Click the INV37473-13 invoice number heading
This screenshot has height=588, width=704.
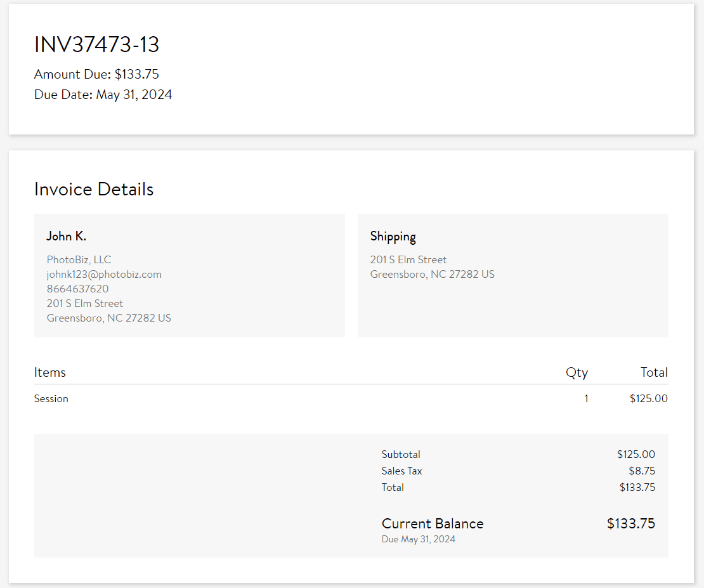click(x=96, y=44)
